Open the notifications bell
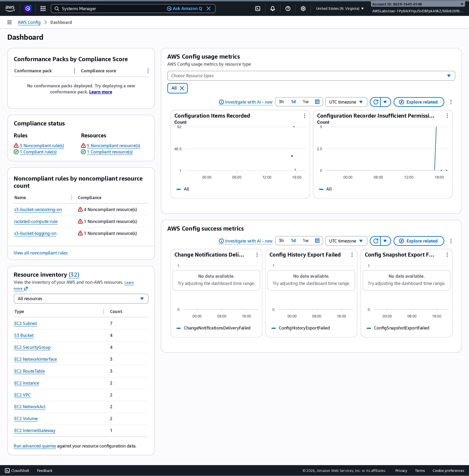Screen dimensions: 469x476 273,9
